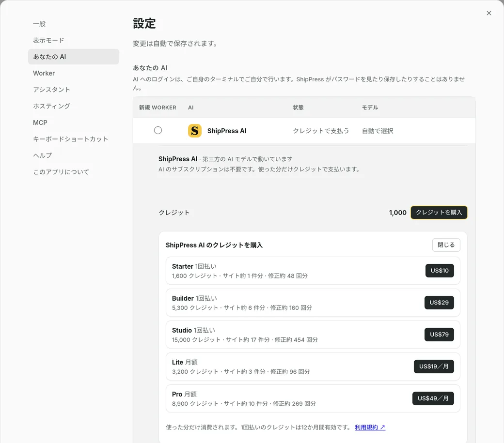Viewport: 504px width, 443px height.
Task: Click the AI column header
Action: 191,107
